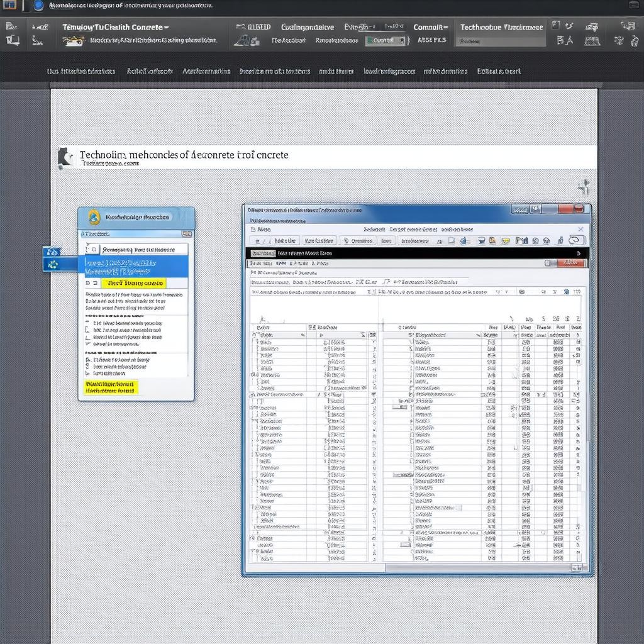Viewport: 644px width, 644px height.
Task: Open the first tab in dark navigation bar
Action: (81, 71)
